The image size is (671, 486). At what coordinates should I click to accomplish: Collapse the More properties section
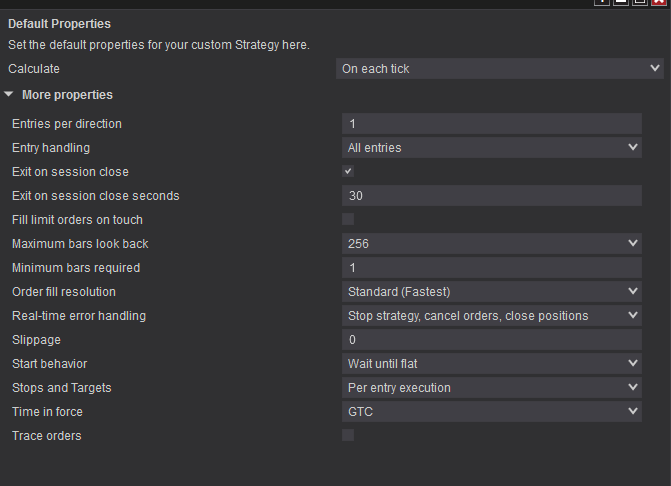pyautogui.click(x=9, y=95)
